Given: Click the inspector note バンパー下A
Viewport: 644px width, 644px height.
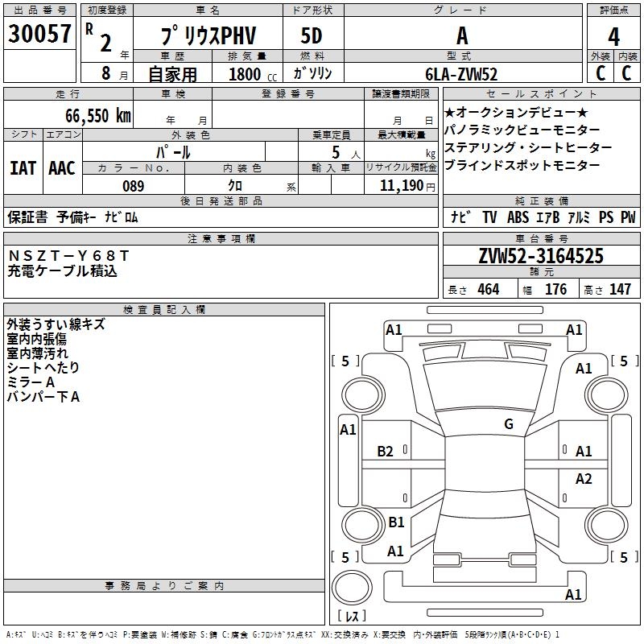Looking at the screenshot, I should coord(43,397).
